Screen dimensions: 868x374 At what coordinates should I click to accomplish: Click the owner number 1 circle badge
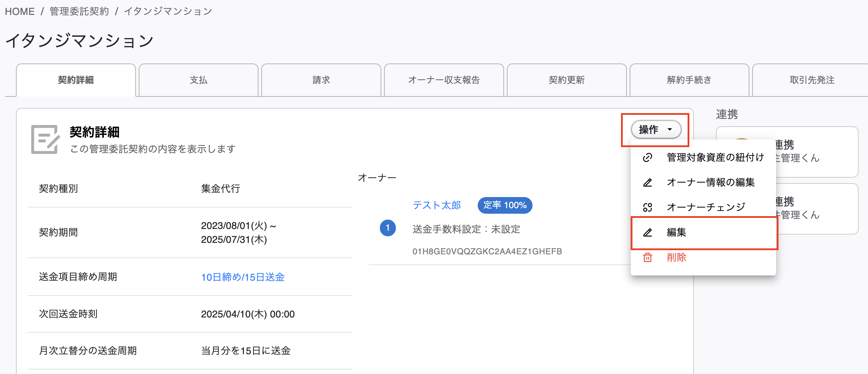[x=388, y=228]
